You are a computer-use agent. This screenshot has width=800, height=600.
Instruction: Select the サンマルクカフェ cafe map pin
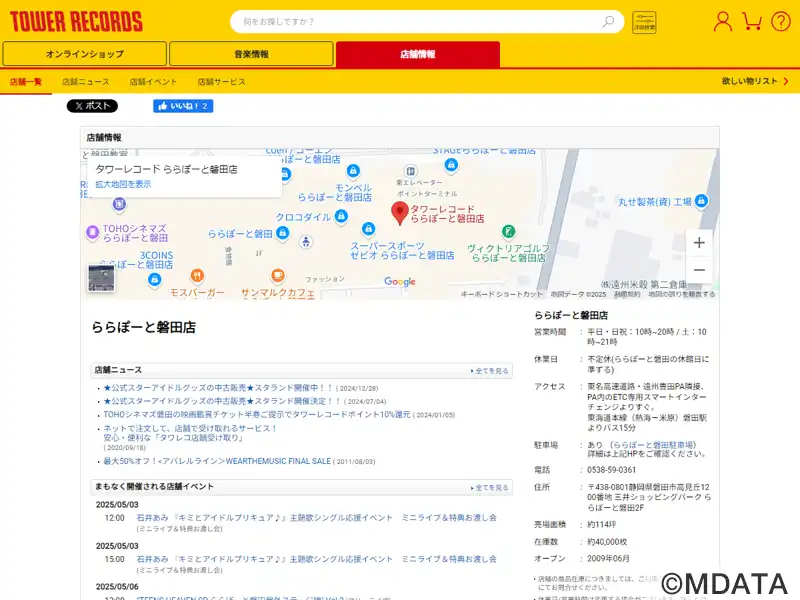[x=278, y=276]
